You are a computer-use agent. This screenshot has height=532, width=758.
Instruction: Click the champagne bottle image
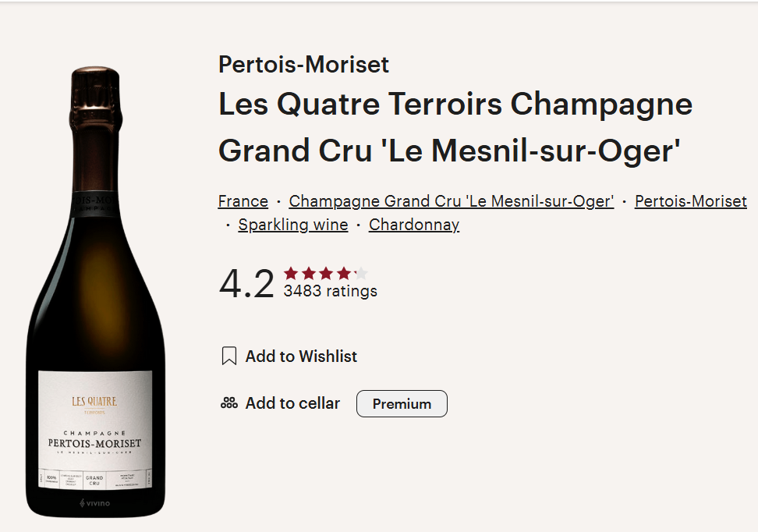pos(95,292)
